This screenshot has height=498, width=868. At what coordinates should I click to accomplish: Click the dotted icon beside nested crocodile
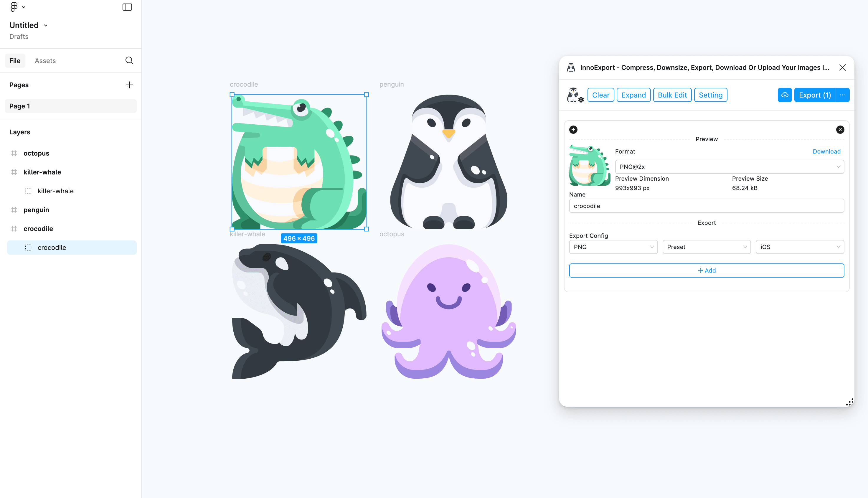pyautogui.click(x=28, y=247)
